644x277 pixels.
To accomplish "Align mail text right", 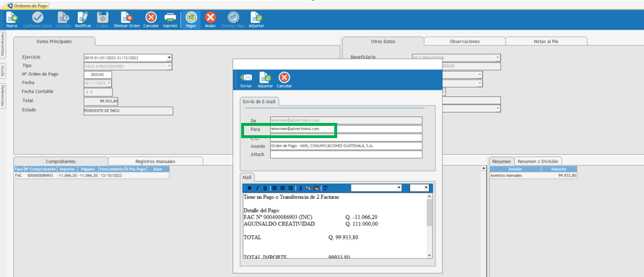I will (x=290, y=188).
